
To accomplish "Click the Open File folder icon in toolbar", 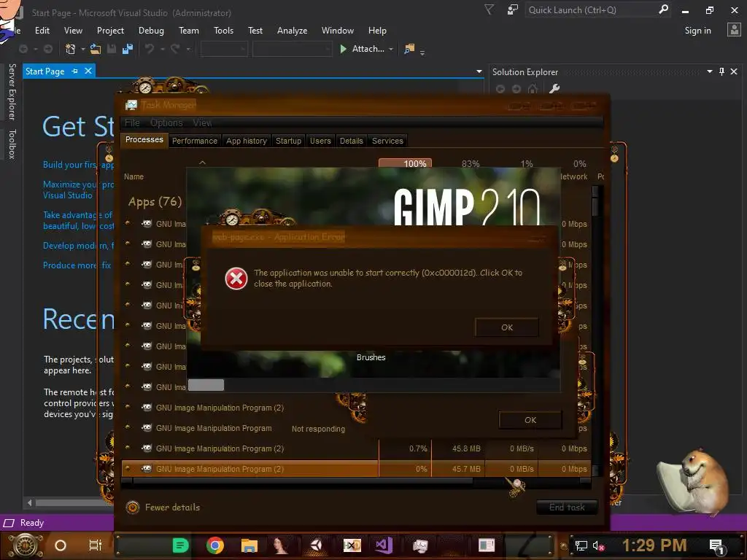I will coord(96,49).
